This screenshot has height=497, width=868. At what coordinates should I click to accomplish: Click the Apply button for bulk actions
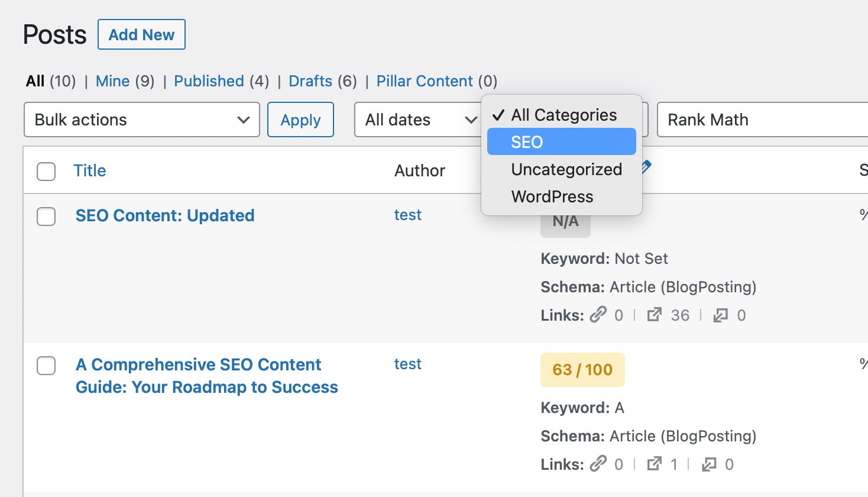click(300, 120)
